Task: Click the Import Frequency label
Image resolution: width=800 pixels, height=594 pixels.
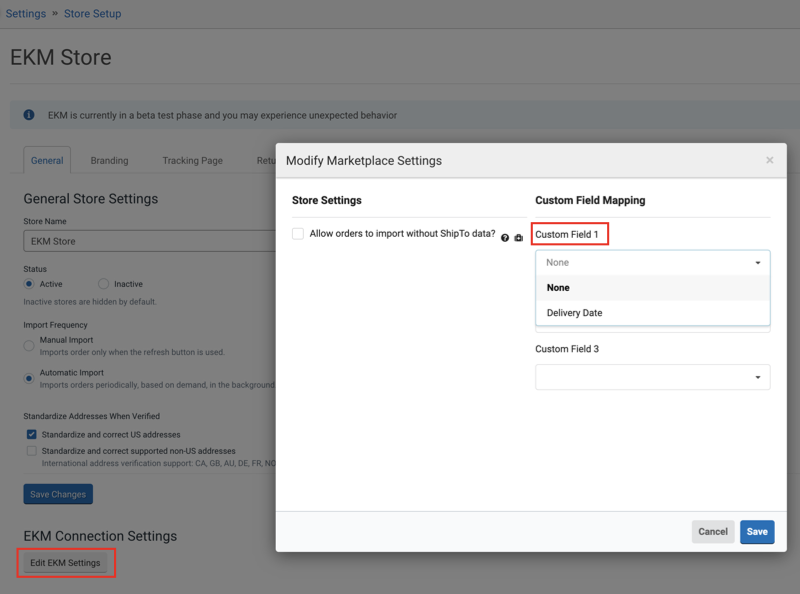Action: pyautogui.click(x=55, y=325)
